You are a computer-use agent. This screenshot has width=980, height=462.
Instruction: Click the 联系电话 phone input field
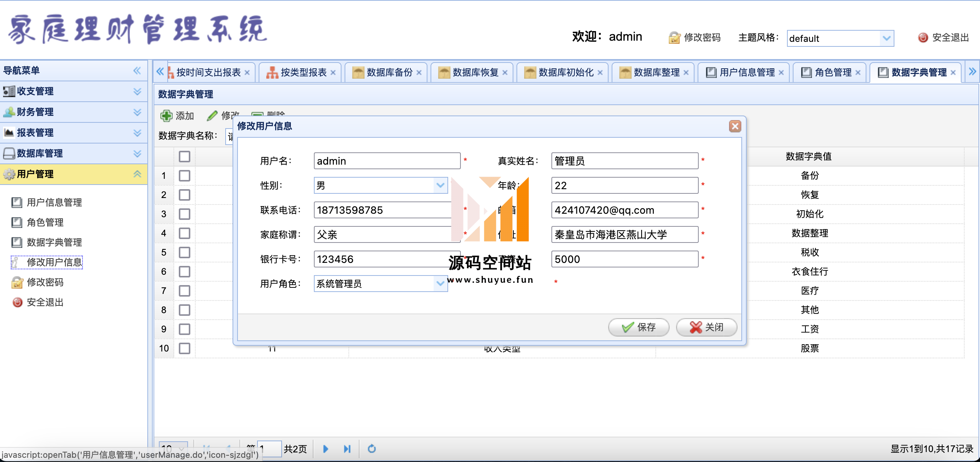tap(387, 210)
